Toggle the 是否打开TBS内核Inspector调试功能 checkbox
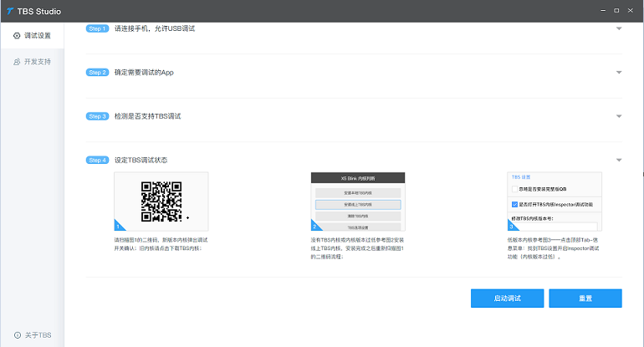 514,203
